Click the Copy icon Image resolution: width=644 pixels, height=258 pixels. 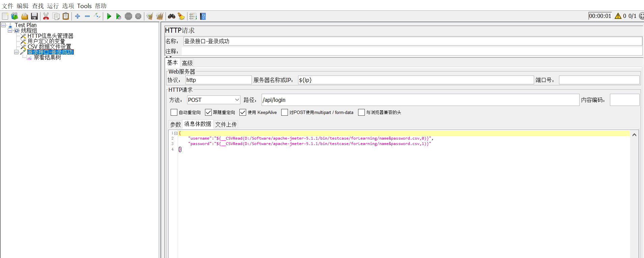[x=56, y=16]
